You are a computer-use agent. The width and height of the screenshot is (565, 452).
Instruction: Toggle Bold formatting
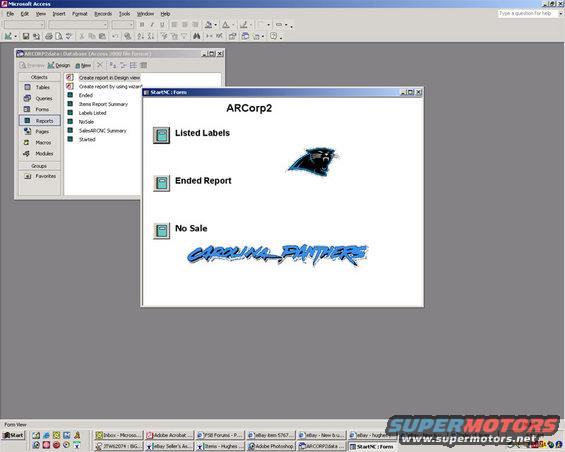(x=142, y=25)
